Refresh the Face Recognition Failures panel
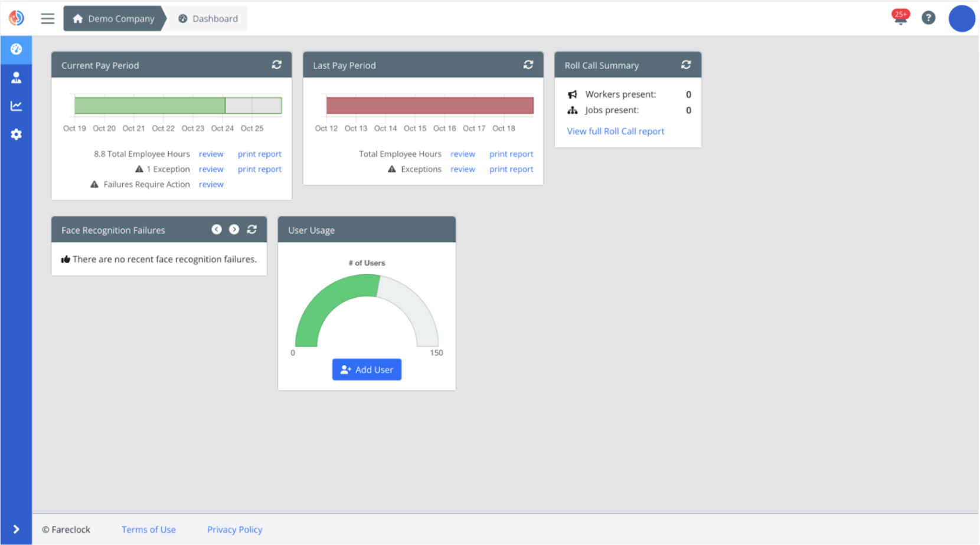This screenshot has width=980, height=545. pos(252,229)
